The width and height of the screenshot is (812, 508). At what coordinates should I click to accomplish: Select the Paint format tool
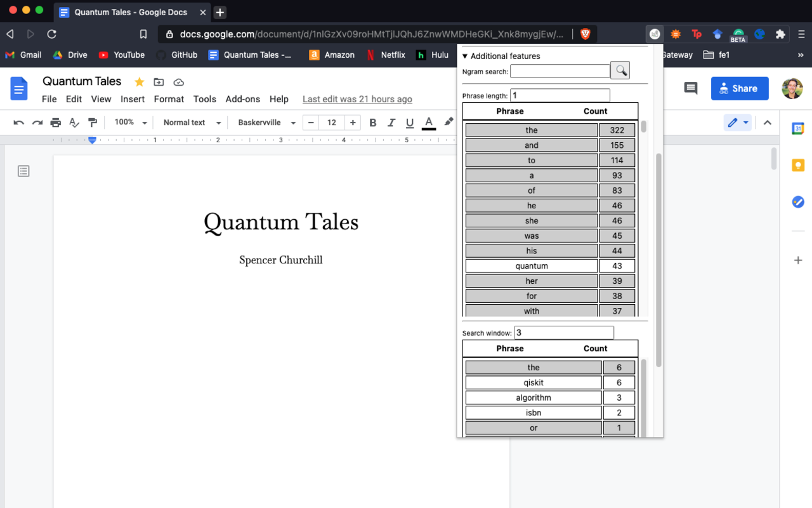coord(93,123)
